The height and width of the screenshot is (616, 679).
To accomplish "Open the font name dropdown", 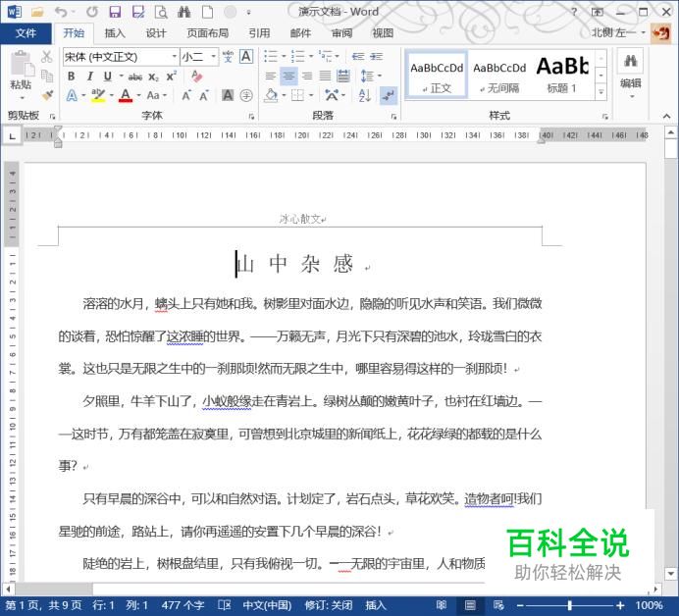I will (174, 57).
